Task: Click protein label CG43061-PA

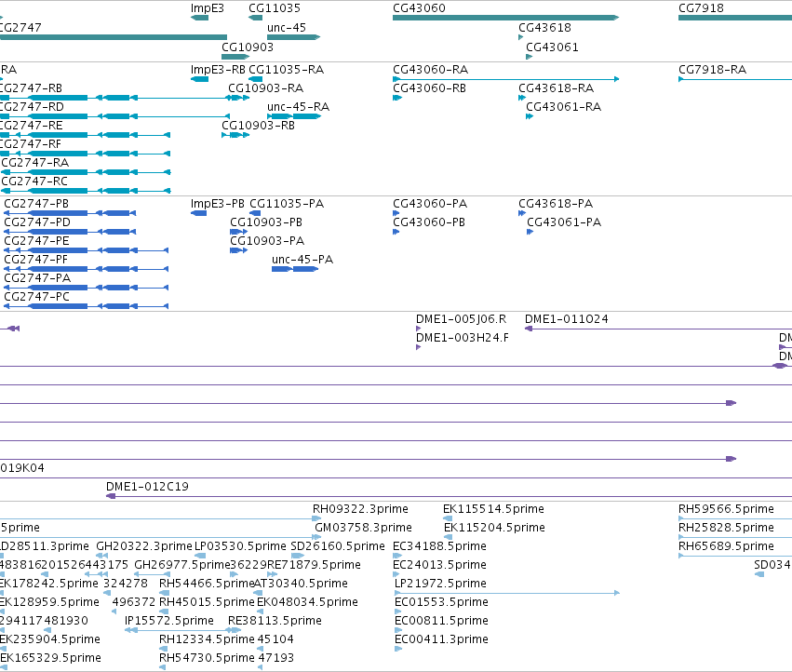Action: pos(564,222)
